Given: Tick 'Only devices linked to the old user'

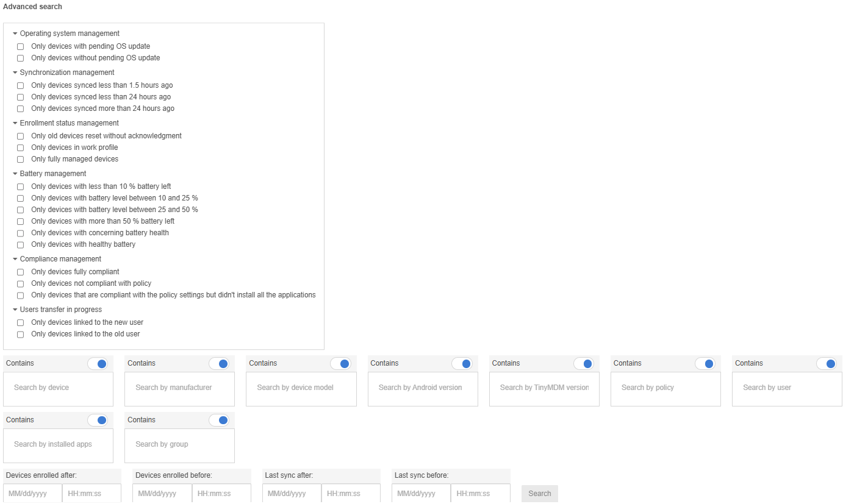Looking at the screenshot, I should pos(20,334).
